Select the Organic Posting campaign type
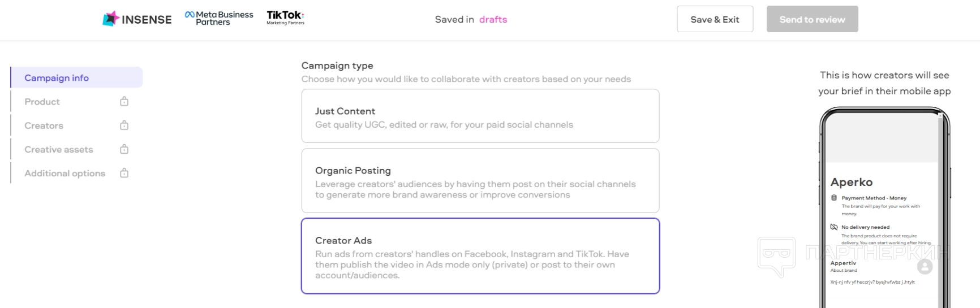Image resolution: width=980 pixels, height=308 pixels. [480, 181]
